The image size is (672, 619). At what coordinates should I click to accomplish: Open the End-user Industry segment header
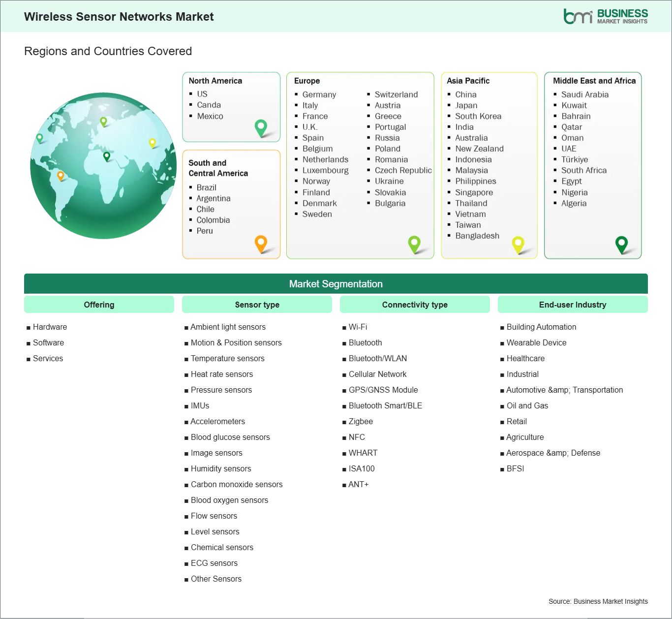(x=573, y=305)
